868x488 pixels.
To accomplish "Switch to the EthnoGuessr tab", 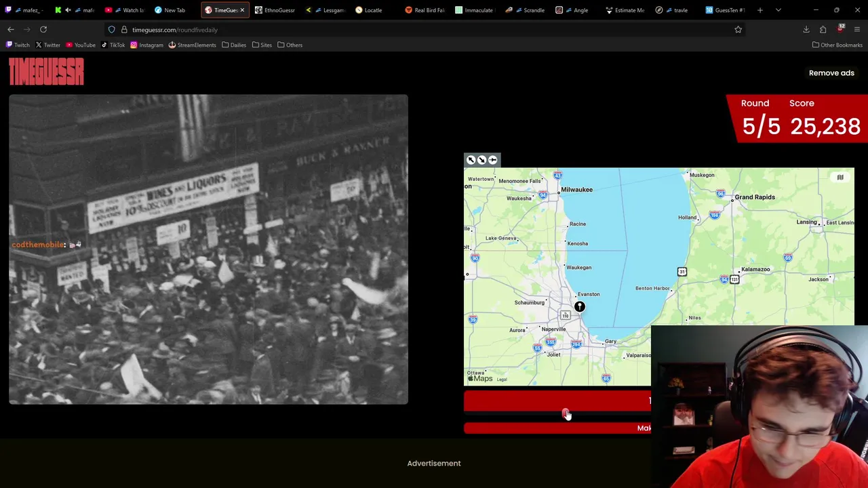I will (x=275, y=10).
